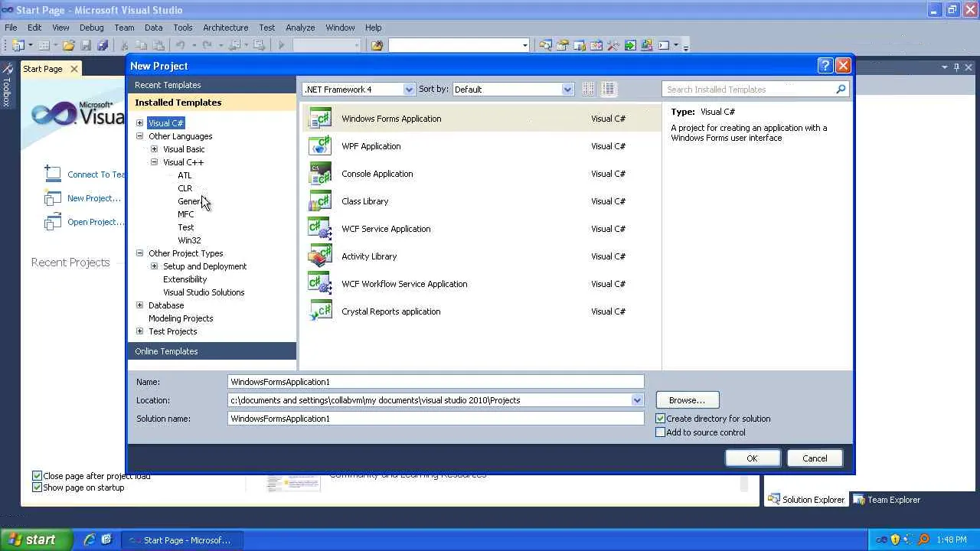Select the Activity Library template icon

tap(320, 256)
